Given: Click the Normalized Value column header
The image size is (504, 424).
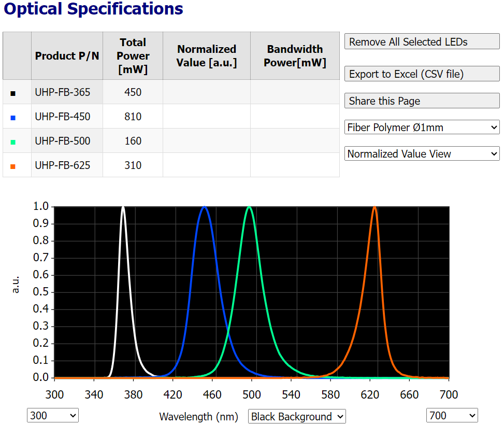Looking at the screenshot, I should [206, 55].
